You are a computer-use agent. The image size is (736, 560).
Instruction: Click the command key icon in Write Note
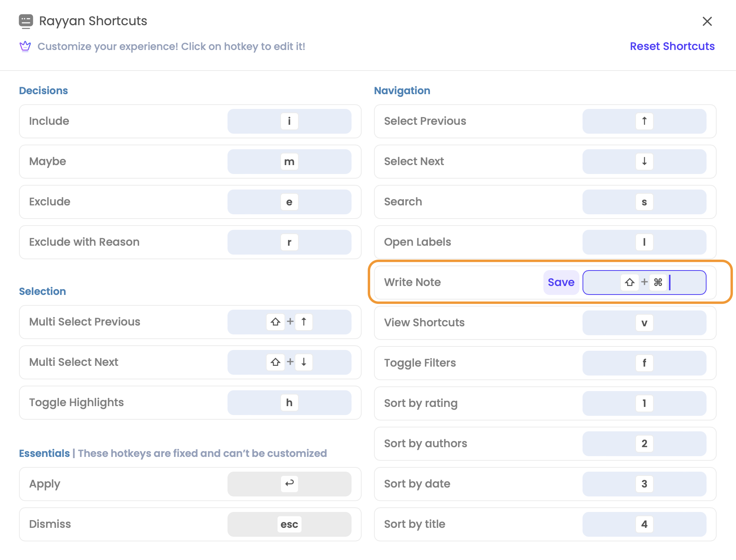tap(658, 282)
